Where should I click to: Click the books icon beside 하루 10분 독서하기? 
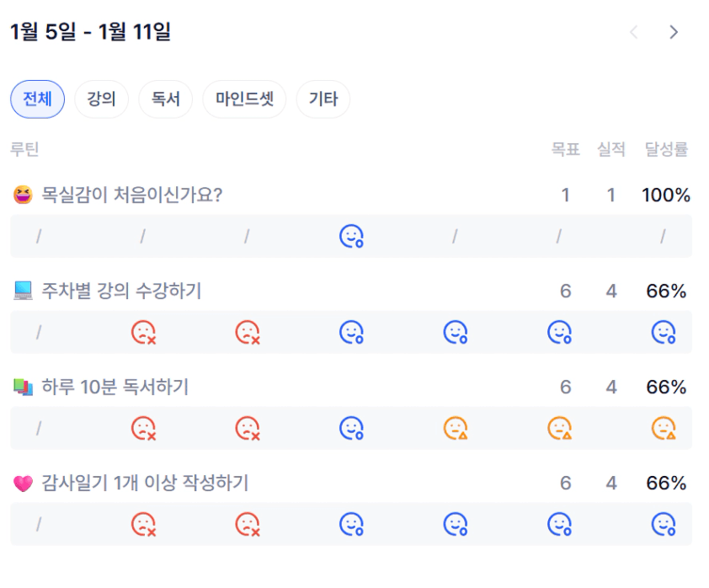(23, 388)
